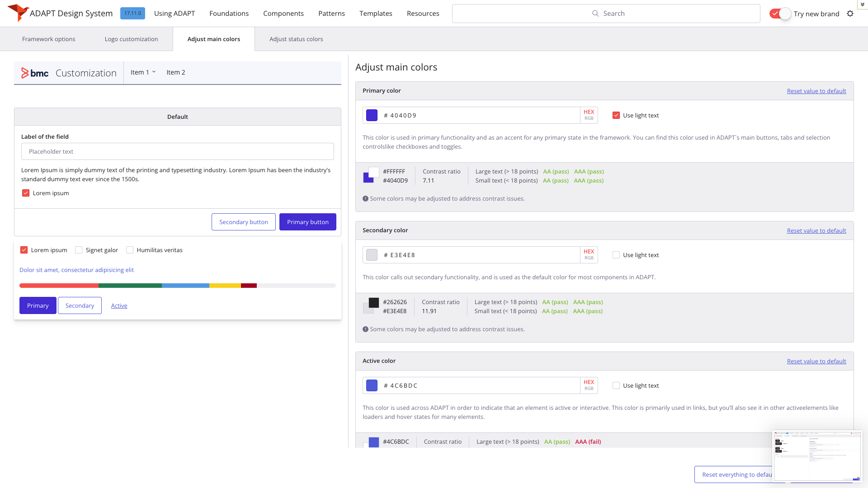Click the search magnifier icon
Viewport: 868px width, 488px height.
595,14
